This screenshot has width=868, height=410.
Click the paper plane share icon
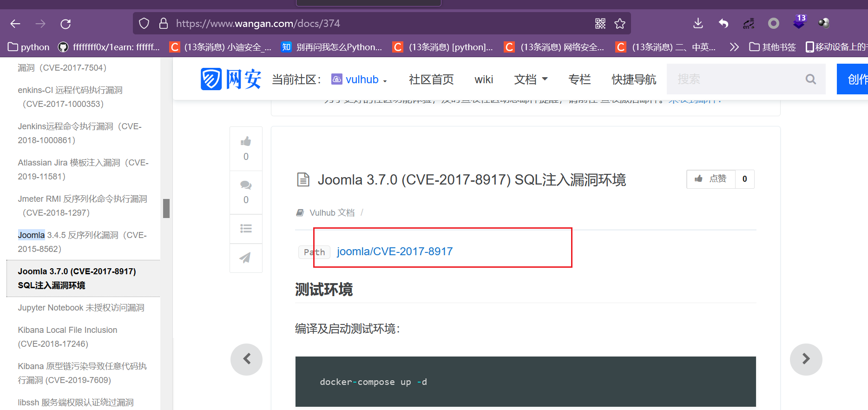245,258
